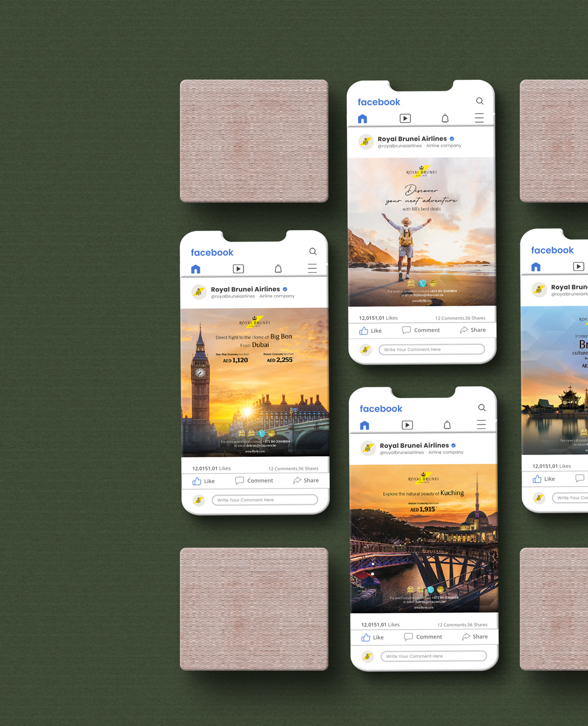Like the partially visible Brunei culture post
Viewport: 588px width, 726px height.
[543, 479]
